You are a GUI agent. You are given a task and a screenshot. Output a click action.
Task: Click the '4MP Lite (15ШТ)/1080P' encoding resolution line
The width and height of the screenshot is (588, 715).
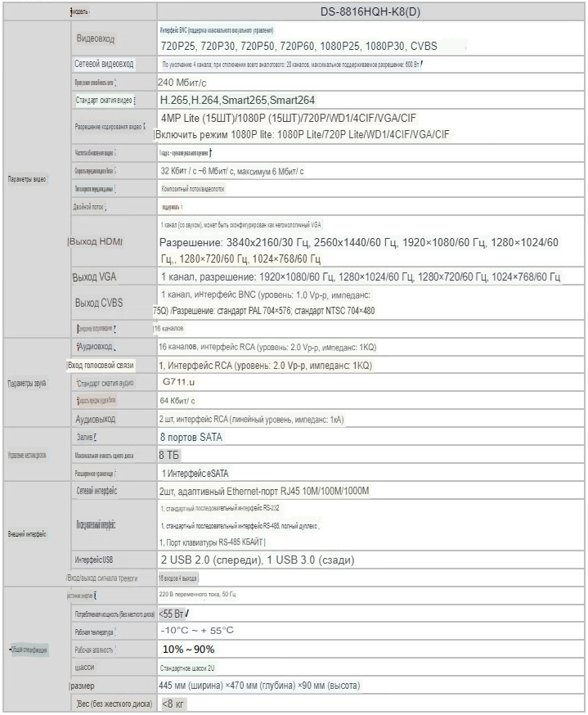288,118
